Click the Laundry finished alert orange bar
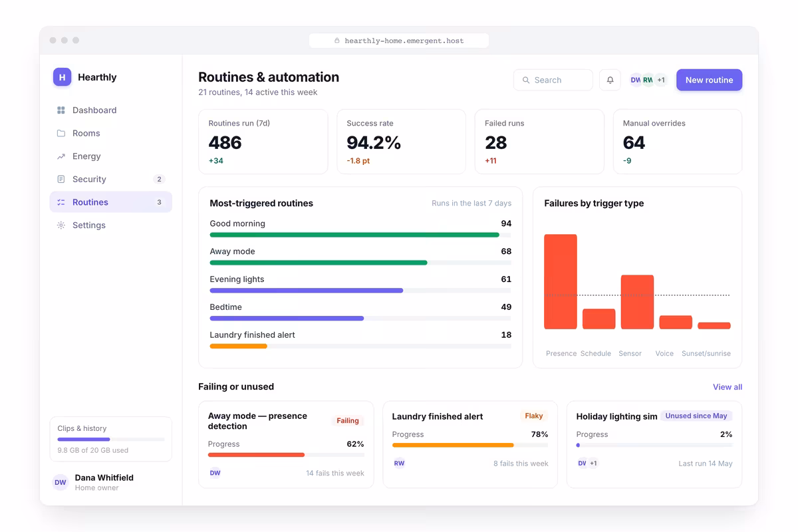The image size is (798, 532). 238,346
